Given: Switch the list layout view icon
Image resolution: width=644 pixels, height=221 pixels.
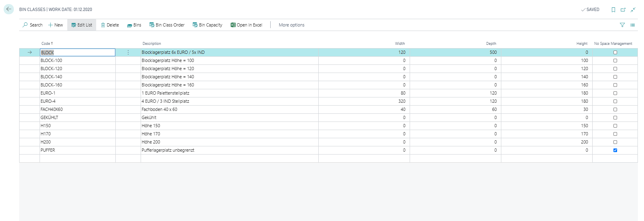Looking at the screenshot, I should (x=633, y=25).
